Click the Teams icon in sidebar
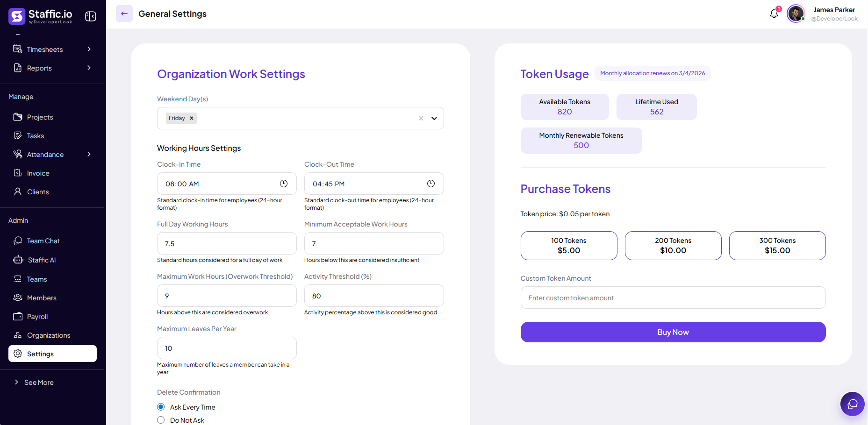 tap(18, 279)
